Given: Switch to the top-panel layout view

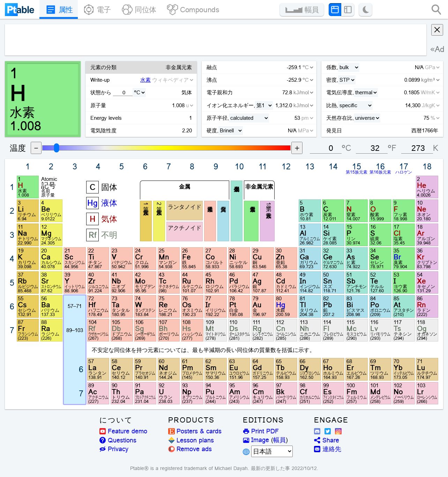Looking at the screenshot, I should [x=335, y=10].
